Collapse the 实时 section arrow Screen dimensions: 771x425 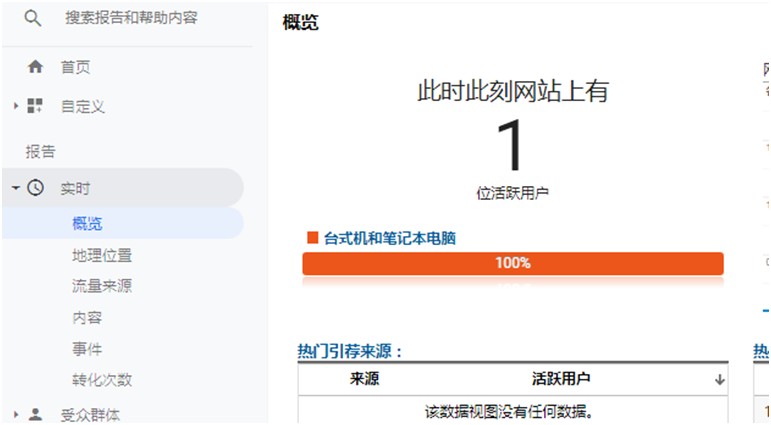16,187
